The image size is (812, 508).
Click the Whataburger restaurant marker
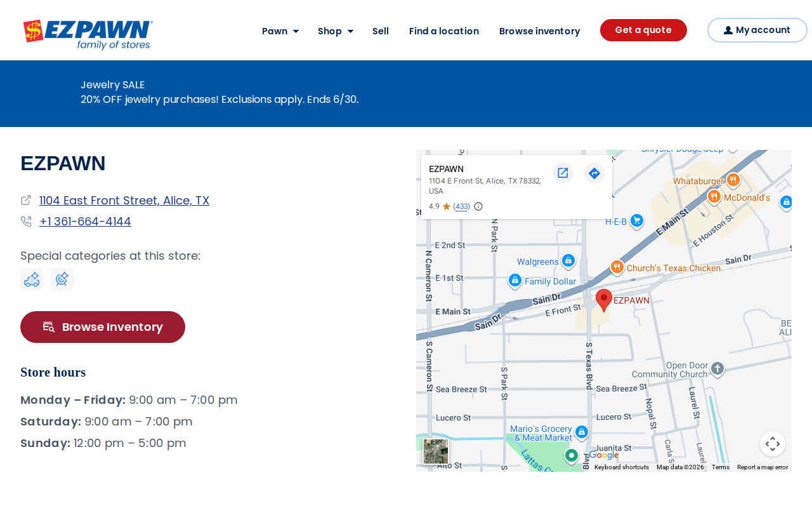[733, 180]
